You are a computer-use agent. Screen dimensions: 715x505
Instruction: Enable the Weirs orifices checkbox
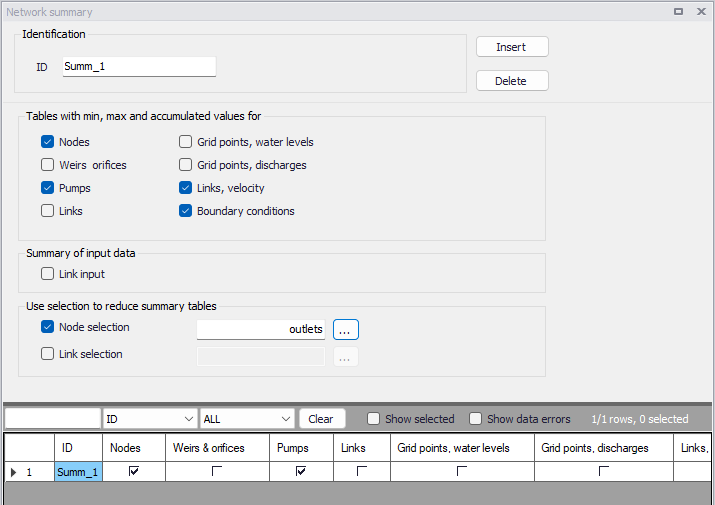pos(47,165)
